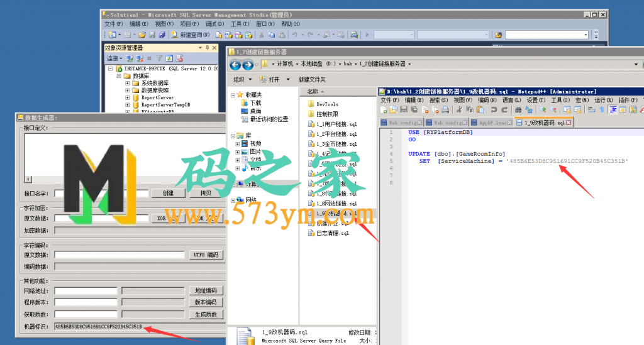The width and height of the screenshot is (644, 345).
Task: Click Filter funnel icon in Object Explorer
Action: pos(159,58)
